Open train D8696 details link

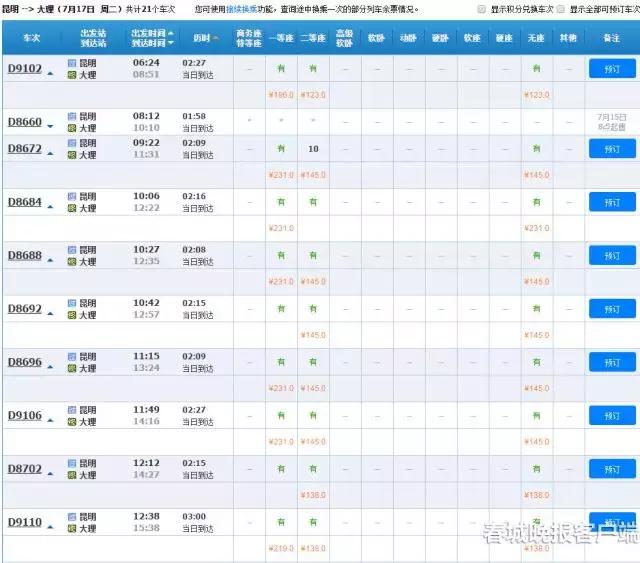24,362
